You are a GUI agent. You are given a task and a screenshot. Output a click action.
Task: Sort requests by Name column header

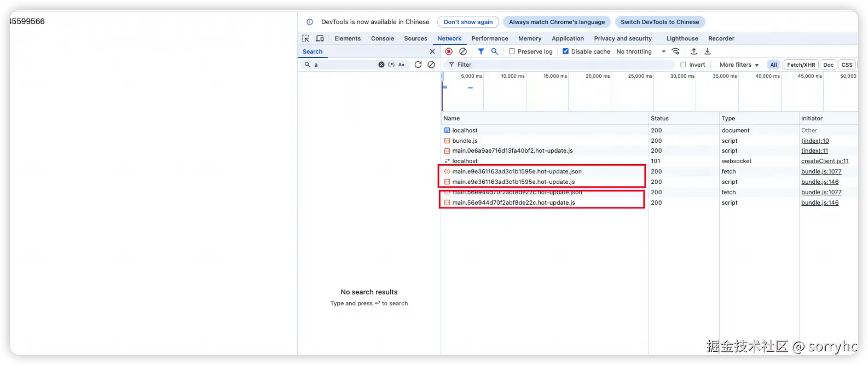pos(545,118)
